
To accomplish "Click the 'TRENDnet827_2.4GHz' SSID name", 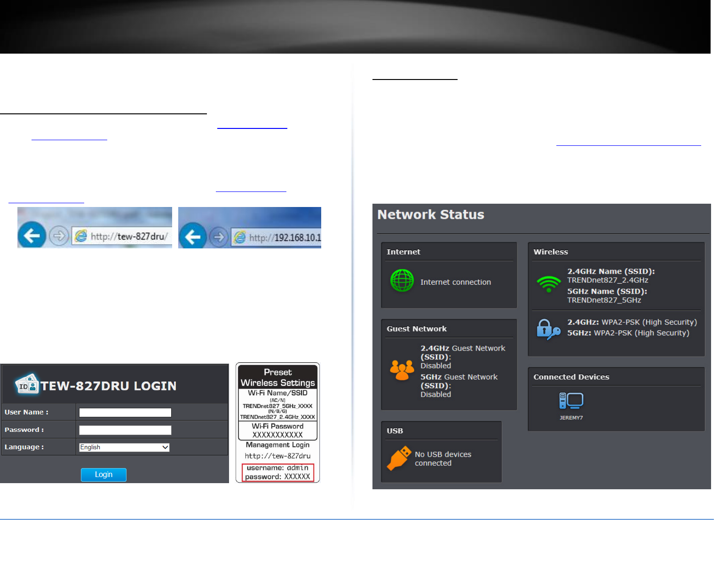I will (x=608, y=280).
